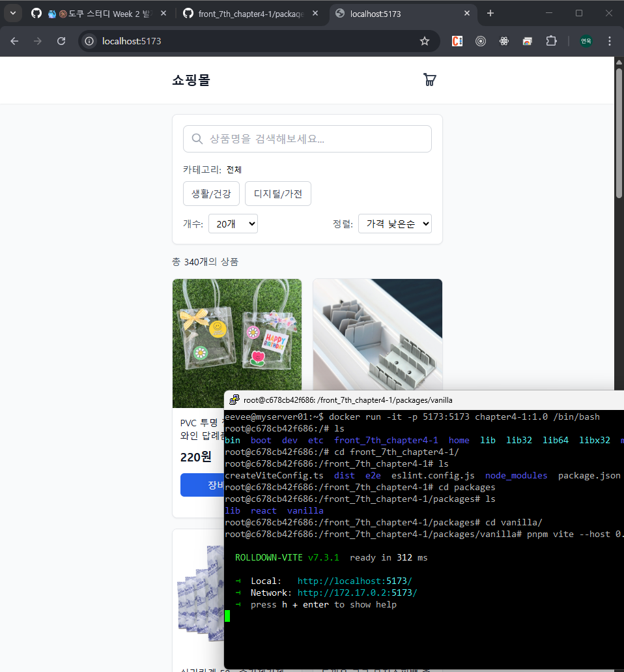Click the address bar URL localhost:5173
Image resolution: width=624 pixels, height=672 pixels.
[132, 41]
